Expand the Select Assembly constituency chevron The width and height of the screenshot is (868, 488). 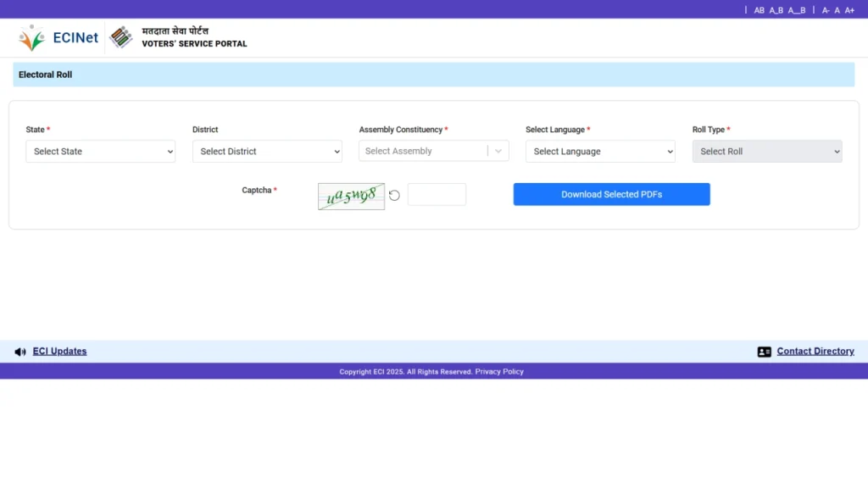[x=498, y=151]
